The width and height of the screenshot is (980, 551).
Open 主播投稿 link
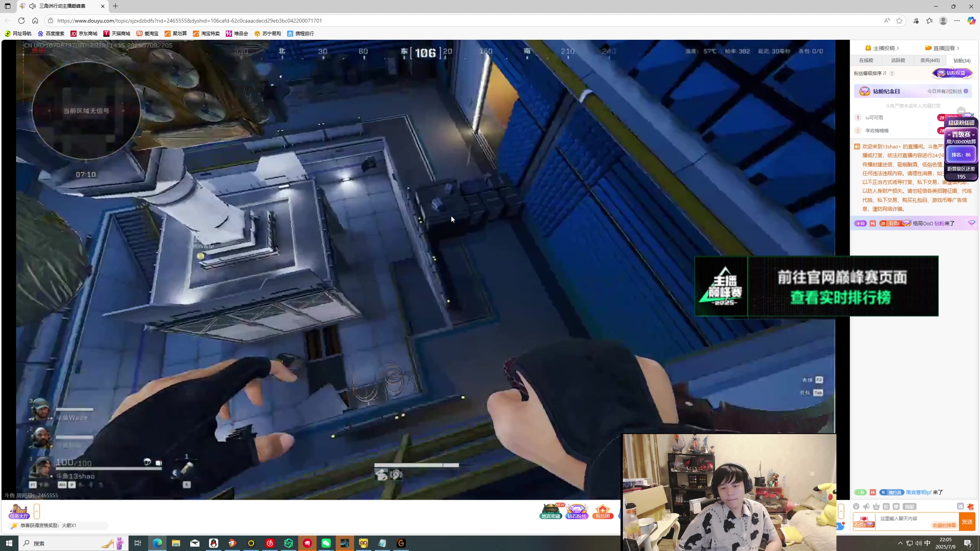point(882,48)
